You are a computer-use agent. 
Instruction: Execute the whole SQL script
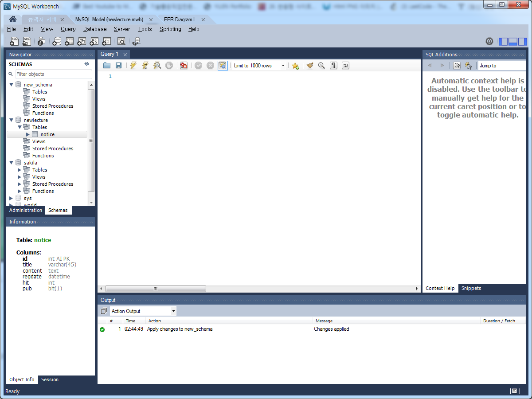pos(133,66)
